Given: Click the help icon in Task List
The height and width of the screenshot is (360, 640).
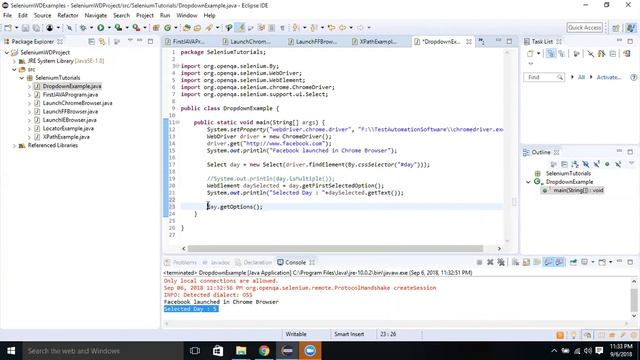Looking at the screenshot, I should (x=633, y=77).
